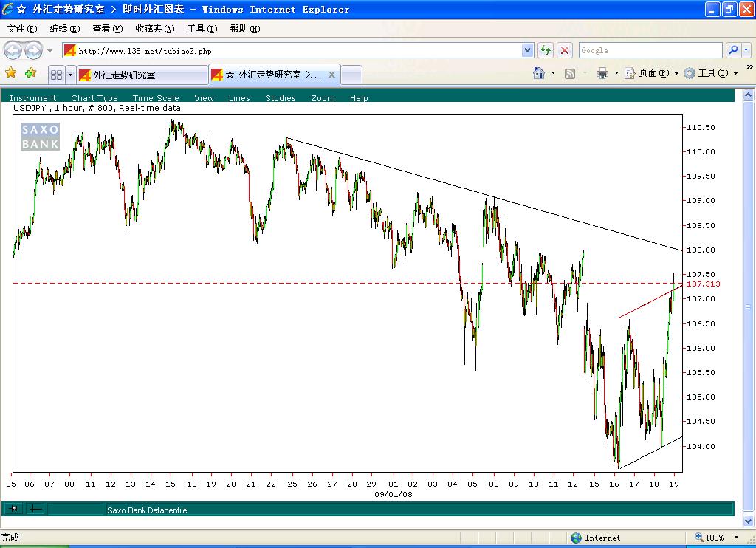Open the chart's Instrument menu
756x548 pixels.
tap(32, 98)
